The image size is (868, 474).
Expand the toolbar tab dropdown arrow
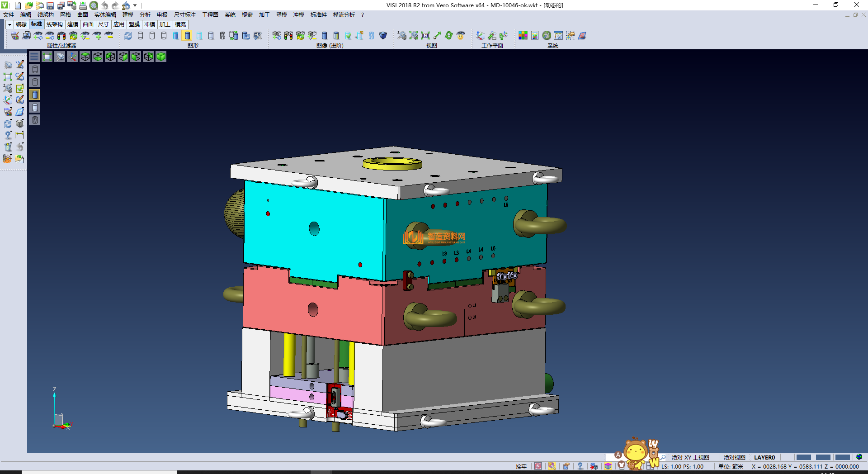point(9,24)
